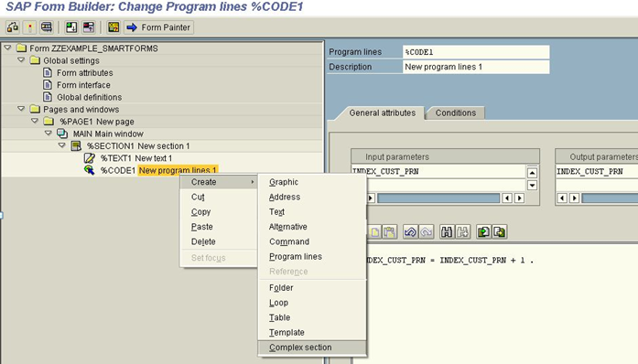This screenshot has width=638, height=364.
Task: Select Template in the Create submenu
Action: (x=312, y=333)
